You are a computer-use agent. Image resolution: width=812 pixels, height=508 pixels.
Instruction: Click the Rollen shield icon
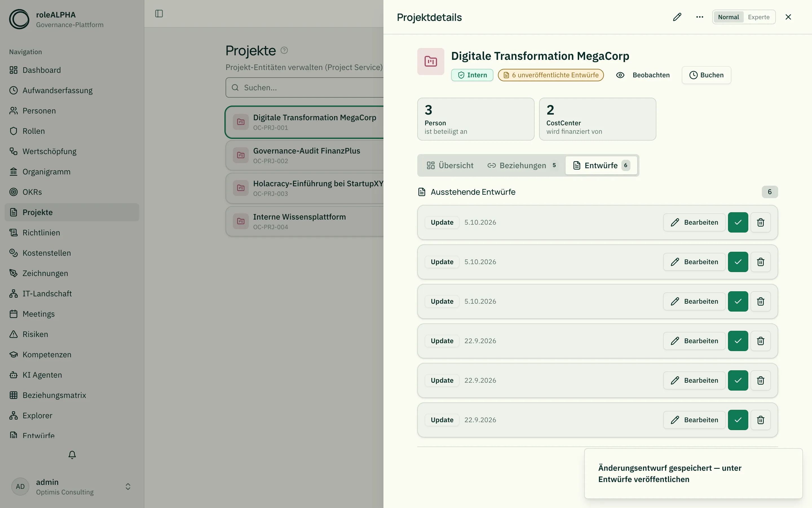(x=14, y=131)
